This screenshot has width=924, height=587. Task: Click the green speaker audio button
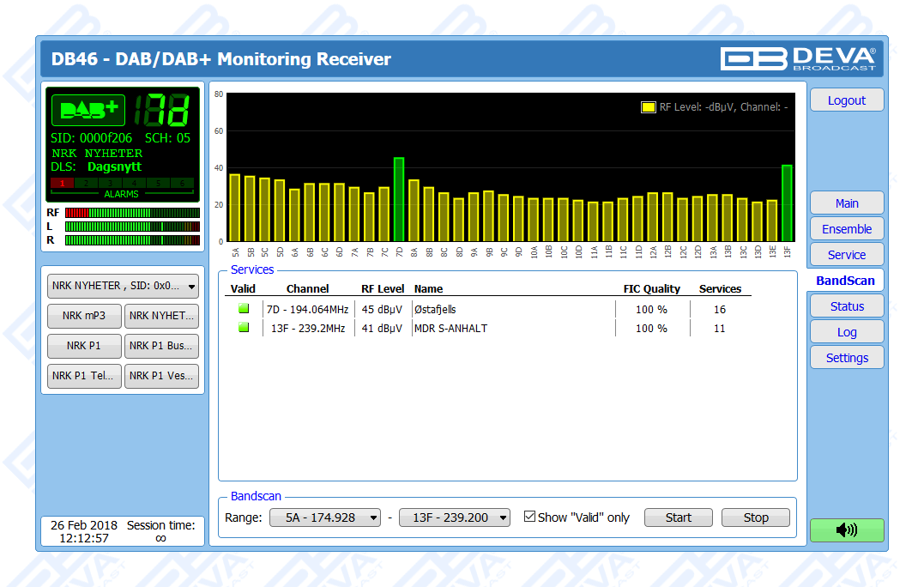click(x=846, y=530)
